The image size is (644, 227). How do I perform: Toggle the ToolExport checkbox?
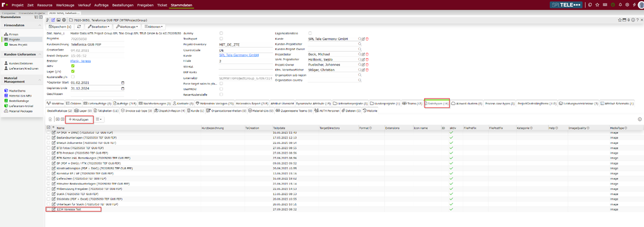[x=222, y=38]
